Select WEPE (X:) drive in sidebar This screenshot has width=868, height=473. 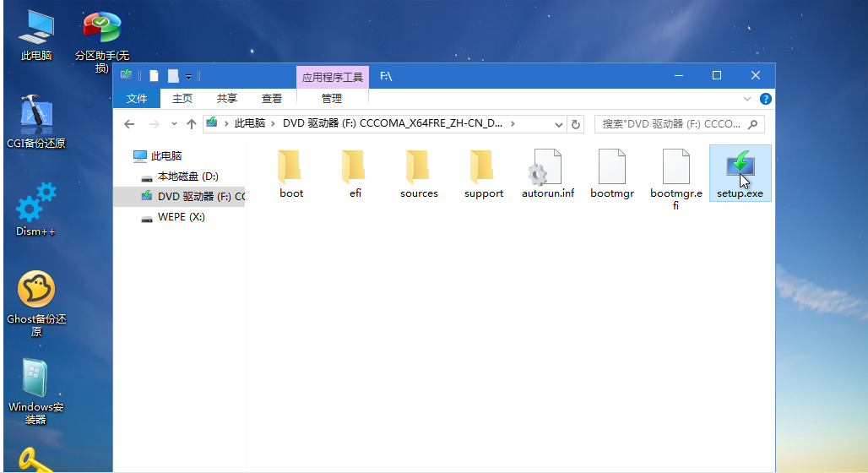pos(181,217)
